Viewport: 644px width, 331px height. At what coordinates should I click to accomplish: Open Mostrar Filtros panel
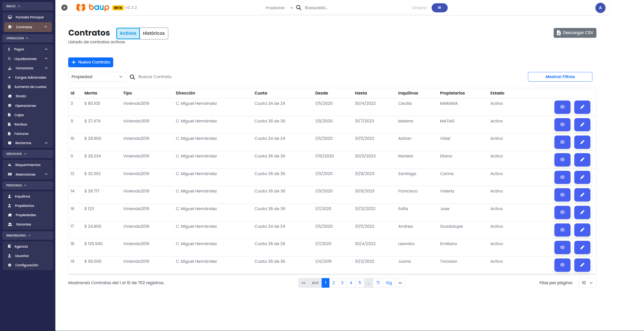(x=560, y=77)
